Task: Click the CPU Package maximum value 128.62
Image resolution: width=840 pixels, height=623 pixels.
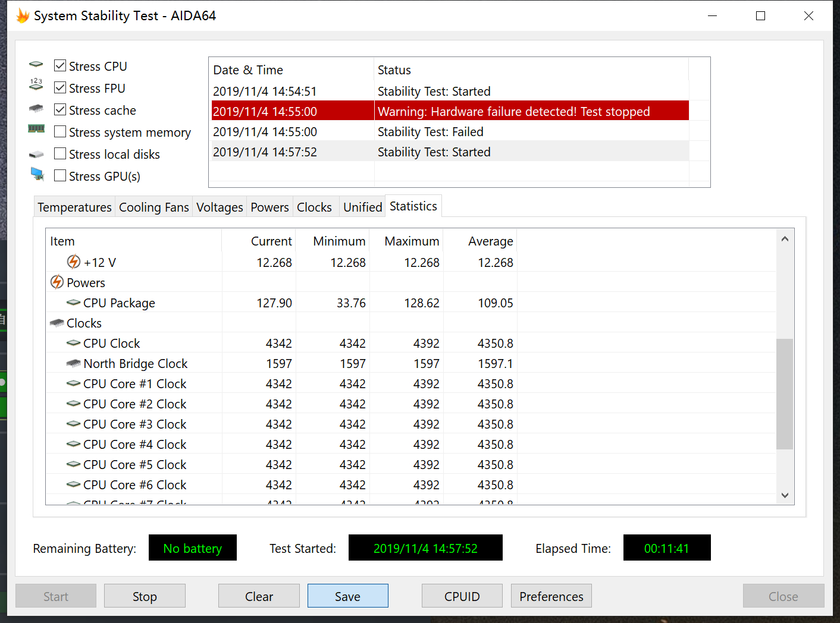Action: [422, 303]
